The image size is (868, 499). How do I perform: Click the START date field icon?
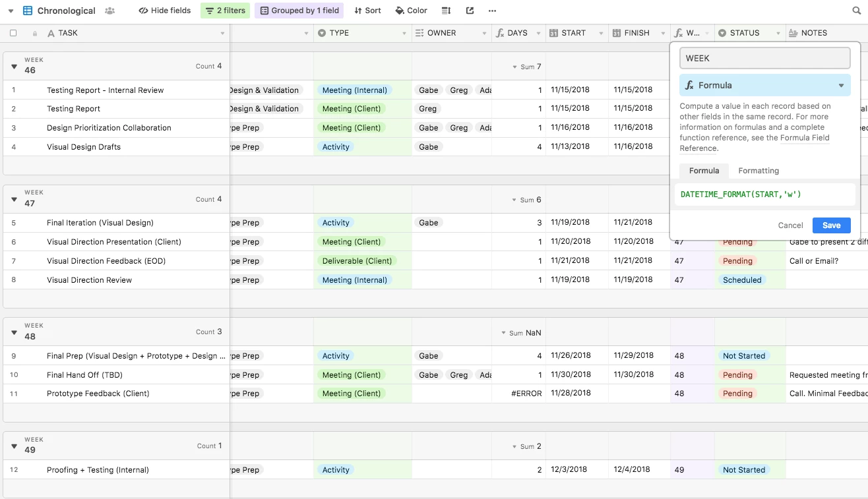(x=554, y=33)
